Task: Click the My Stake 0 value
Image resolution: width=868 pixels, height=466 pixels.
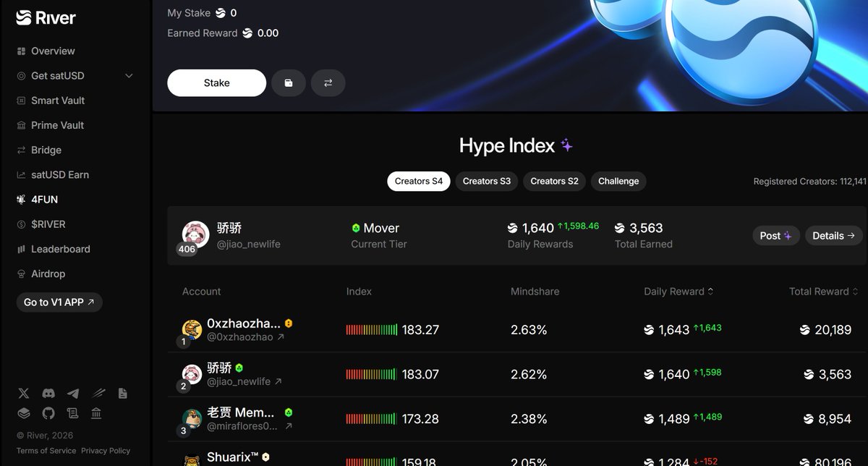Action: tap(234, 13)
